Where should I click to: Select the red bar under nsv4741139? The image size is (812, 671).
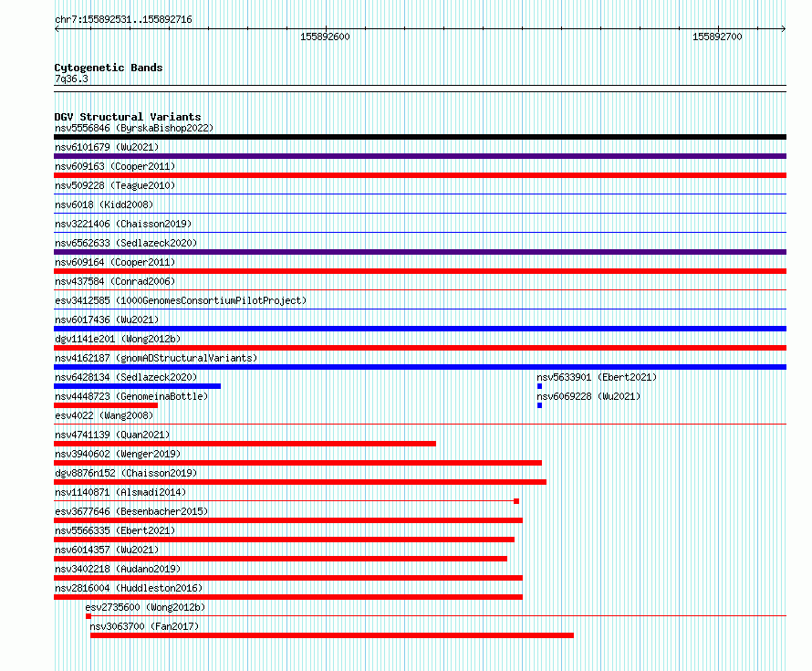pyautogui.click(x=245, y=444)
